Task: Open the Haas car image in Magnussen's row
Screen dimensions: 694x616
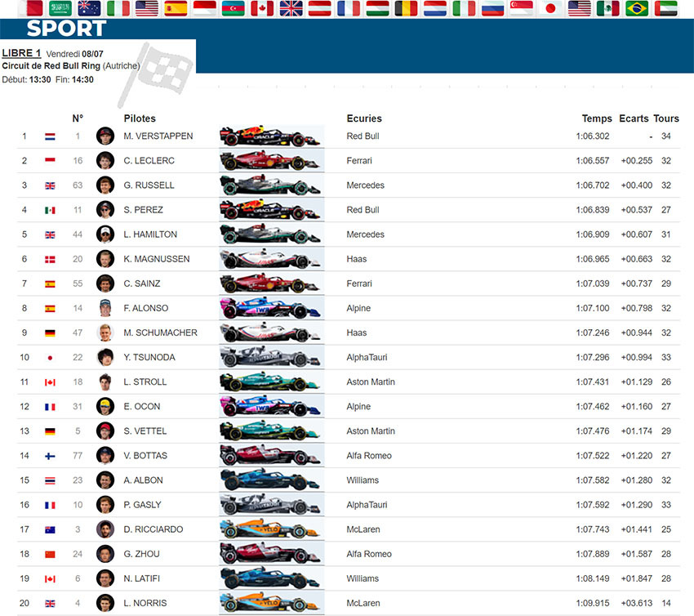Action: pyautogui.click(x=271, y=259)
